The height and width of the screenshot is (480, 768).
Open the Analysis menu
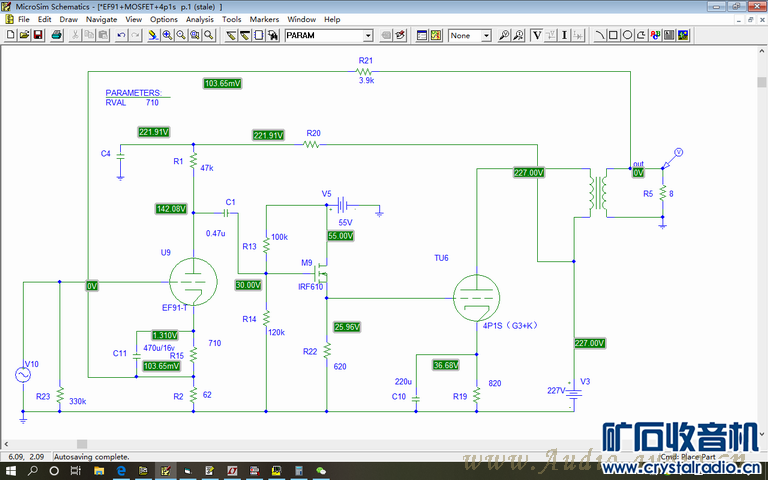click(x=199, y=19)
